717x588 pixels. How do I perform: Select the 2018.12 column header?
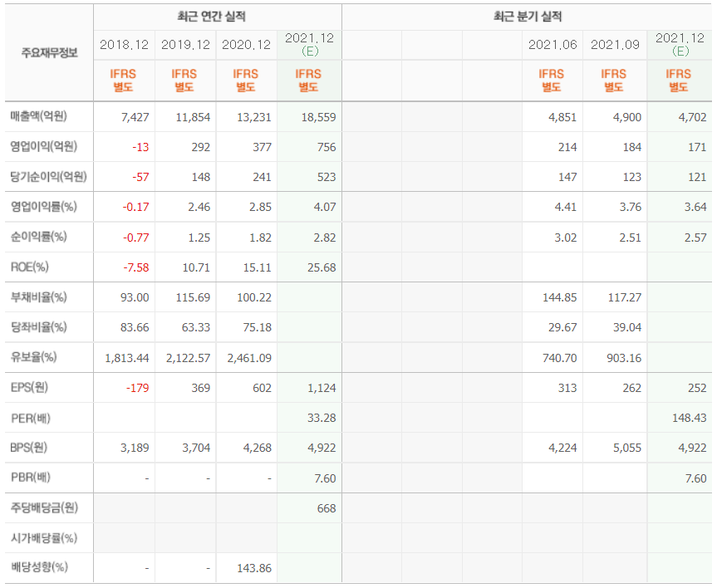coord(124,45)
